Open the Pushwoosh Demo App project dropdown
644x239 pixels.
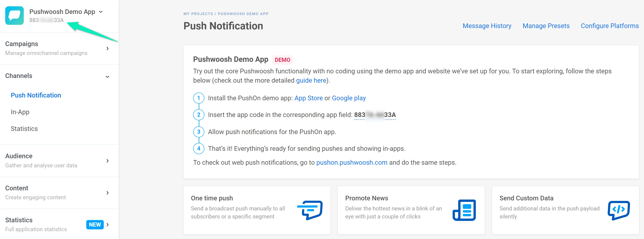(101, 12)
